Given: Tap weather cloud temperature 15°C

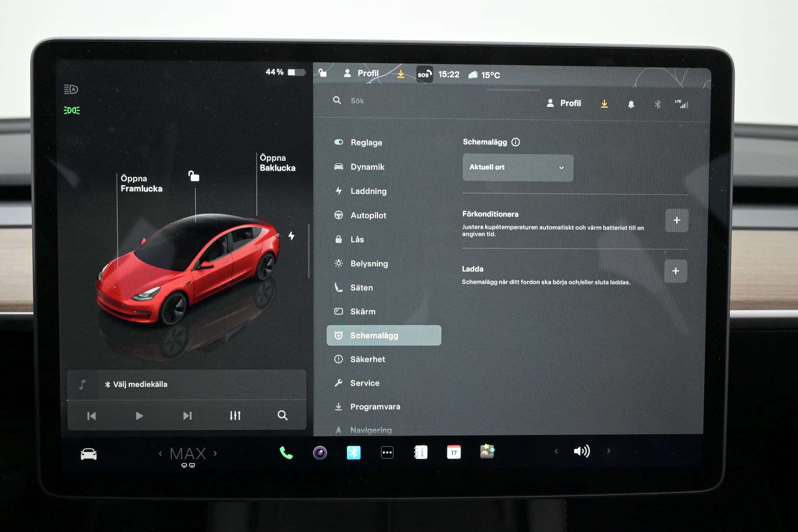Looking at the screenshot, I should 484,75.
